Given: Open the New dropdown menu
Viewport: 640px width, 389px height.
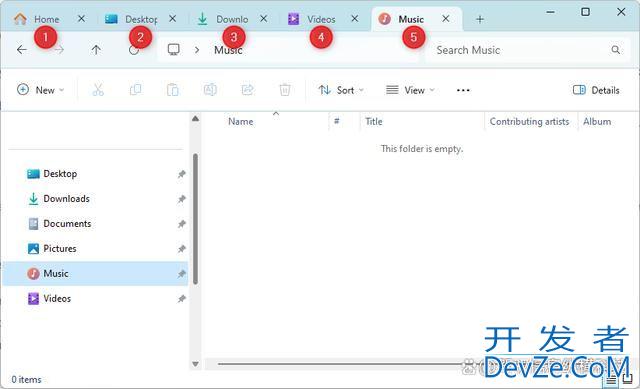Looking at the screenshot, I should 40,90.
